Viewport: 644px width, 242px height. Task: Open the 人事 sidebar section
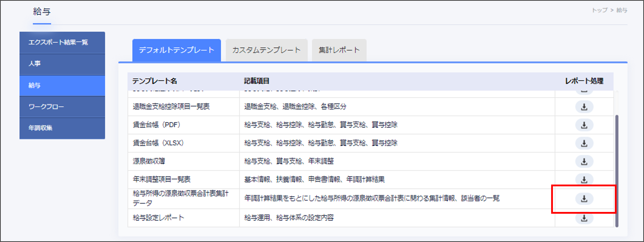coord(62,64)
